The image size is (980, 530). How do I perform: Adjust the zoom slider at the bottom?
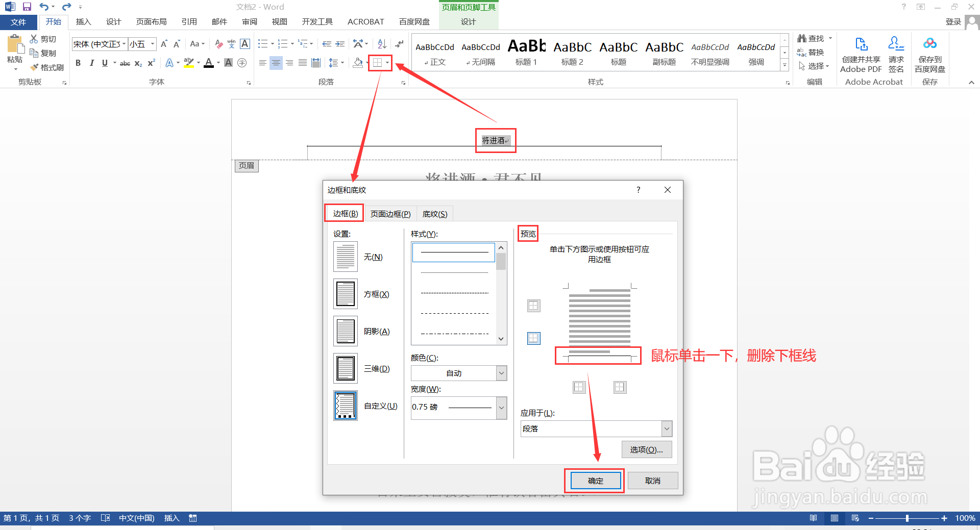coord(908,518)
